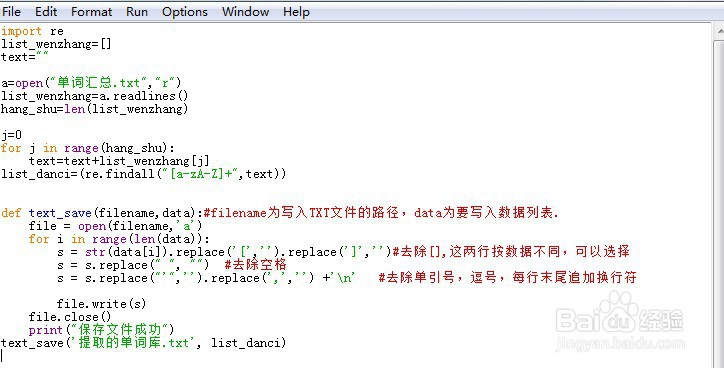Click the 'j=0' line
This screenshot has width=724, height=368.
point(12,135)
